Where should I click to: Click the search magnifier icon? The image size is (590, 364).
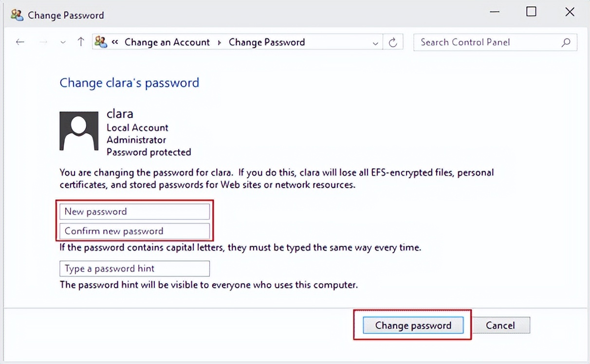pyautogui.click(x=566, y=42)
